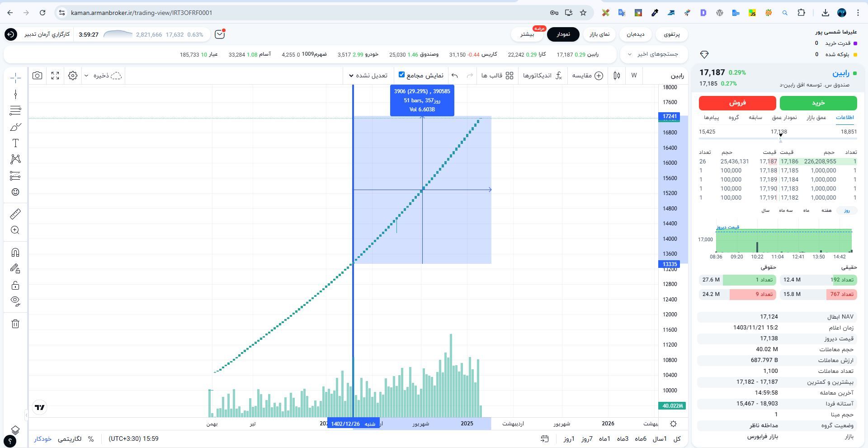Switch to the عمق بازار tab
This screenshot has width=868, height=448.
coord(816,118)
